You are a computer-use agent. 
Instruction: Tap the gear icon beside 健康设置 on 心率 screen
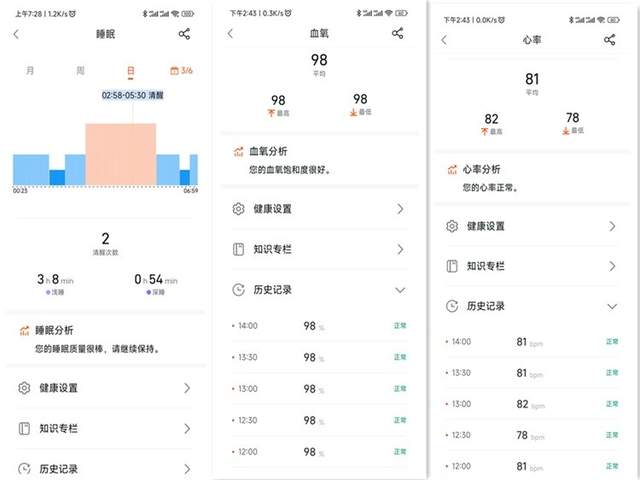click(x=451, y=226)
